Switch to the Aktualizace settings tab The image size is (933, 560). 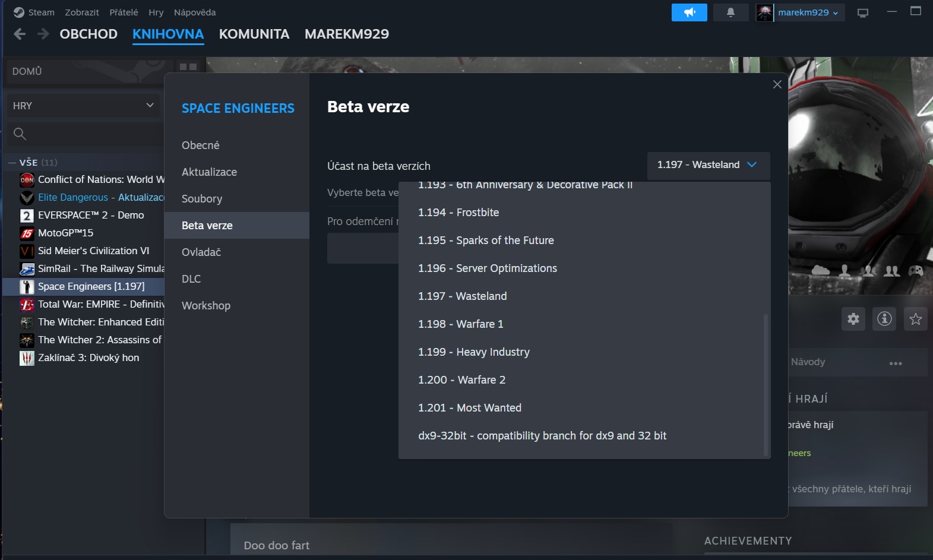click(209, 172)
